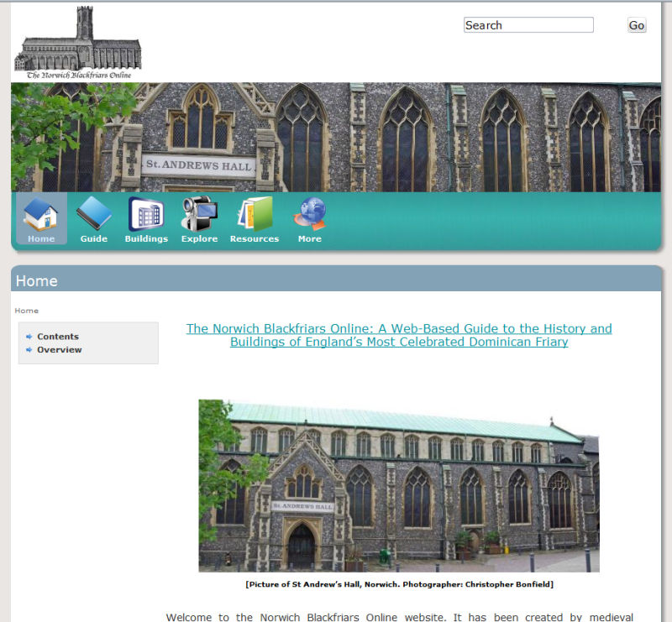Image resolution: width=672 pixels, height=622 pixels.
Task: Select the Buildings icon in navigation
Action: click(x=146, y=214)
